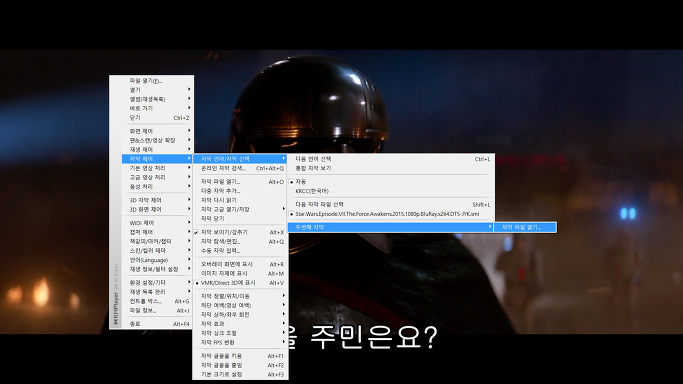Open '화면 제어' submenu
Screen dimensions: 683x384
(157, 131)
